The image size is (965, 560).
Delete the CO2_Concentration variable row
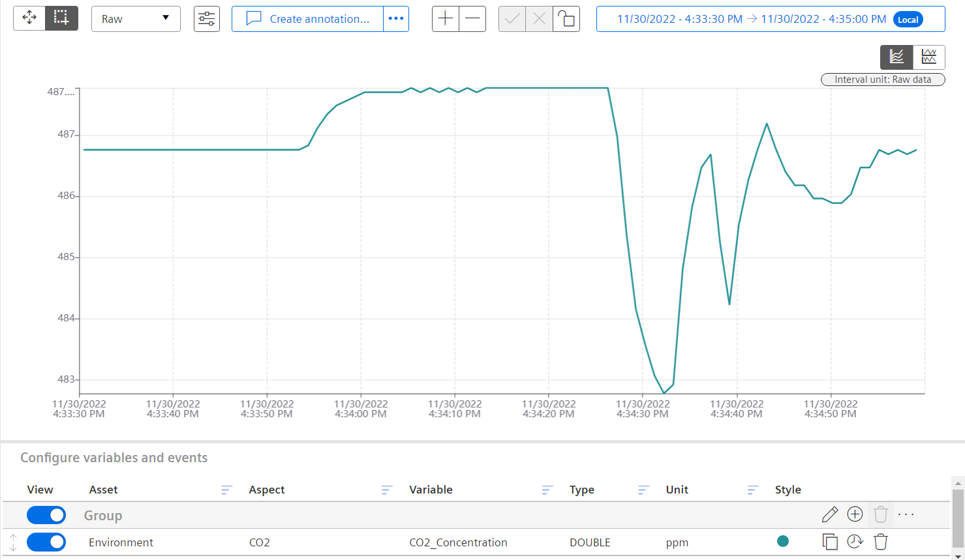(881, 541)
